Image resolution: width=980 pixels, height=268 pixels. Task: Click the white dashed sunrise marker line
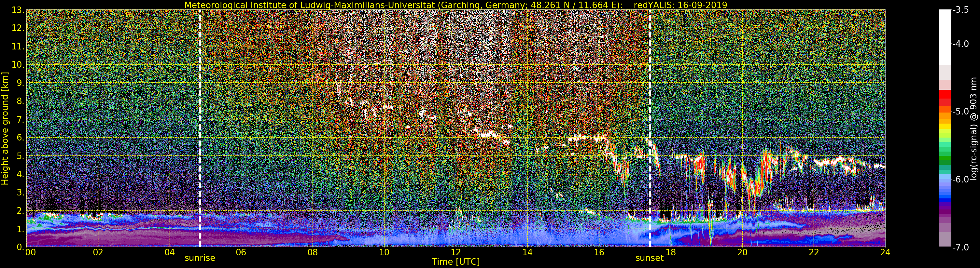(x=200, y=128)
